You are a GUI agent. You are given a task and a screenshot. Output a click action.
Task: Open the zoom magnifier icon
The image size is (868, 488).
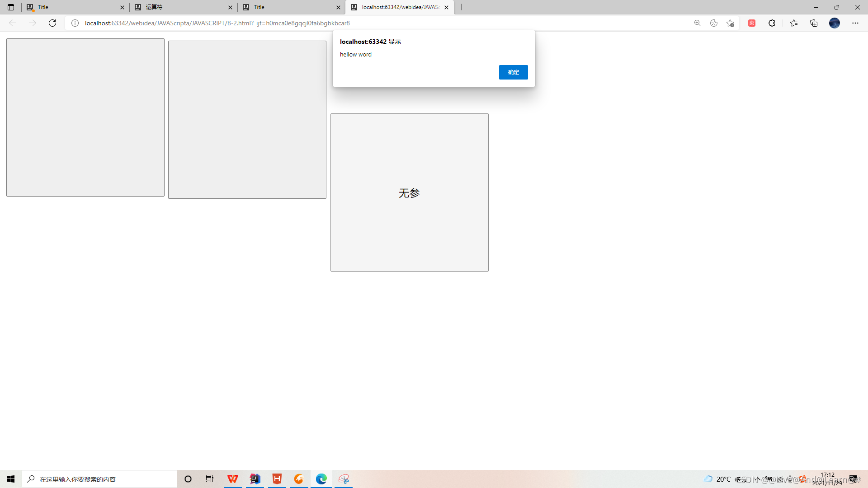coord(698,23)
